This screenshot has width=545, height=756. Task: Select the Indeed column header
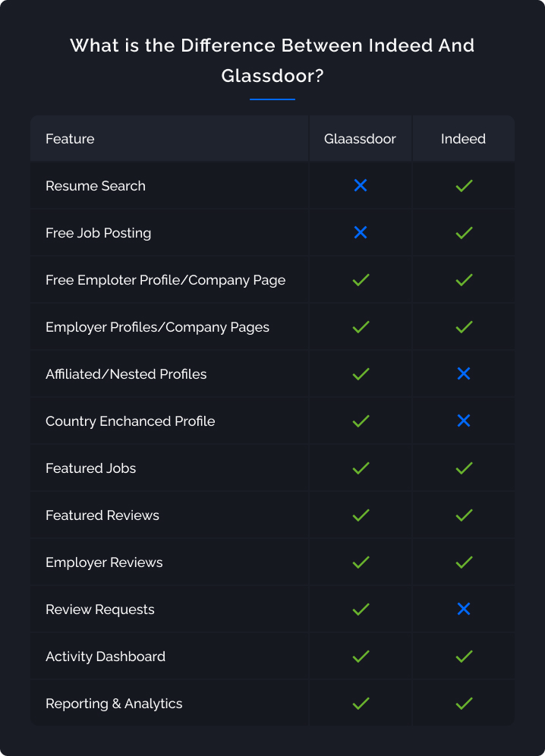463,139
